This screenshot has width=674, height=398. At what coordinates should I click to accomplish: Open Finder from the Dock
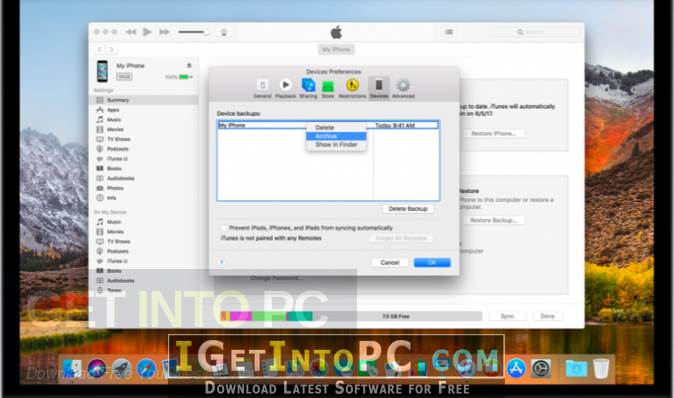[x=72, y=369]
